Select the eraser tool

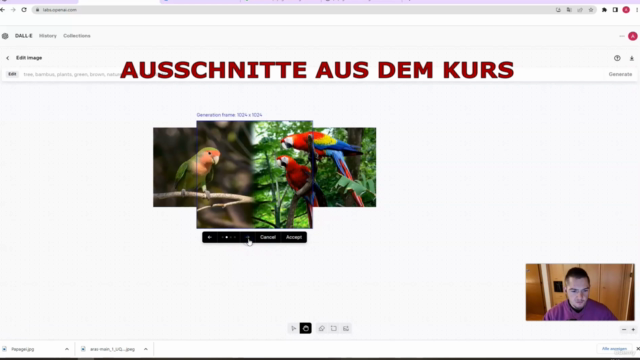[322, 328]
